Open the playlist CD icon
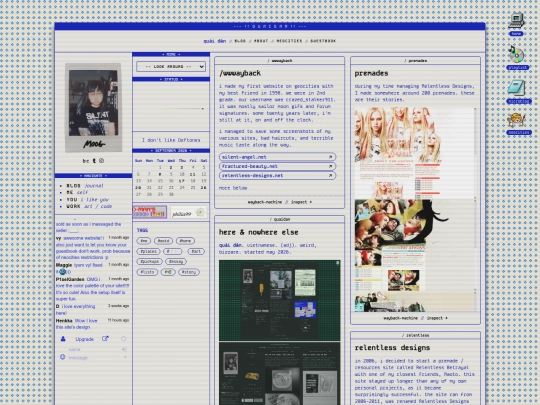This screenshot has width=540, height=405. click(517, 58)
